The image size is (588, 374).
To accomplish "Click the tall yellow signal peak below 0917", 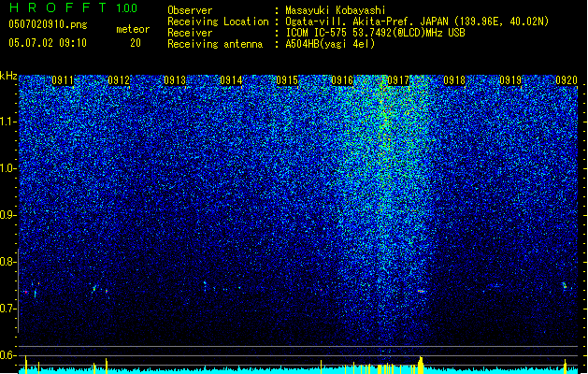I will (x=421, y=365).
